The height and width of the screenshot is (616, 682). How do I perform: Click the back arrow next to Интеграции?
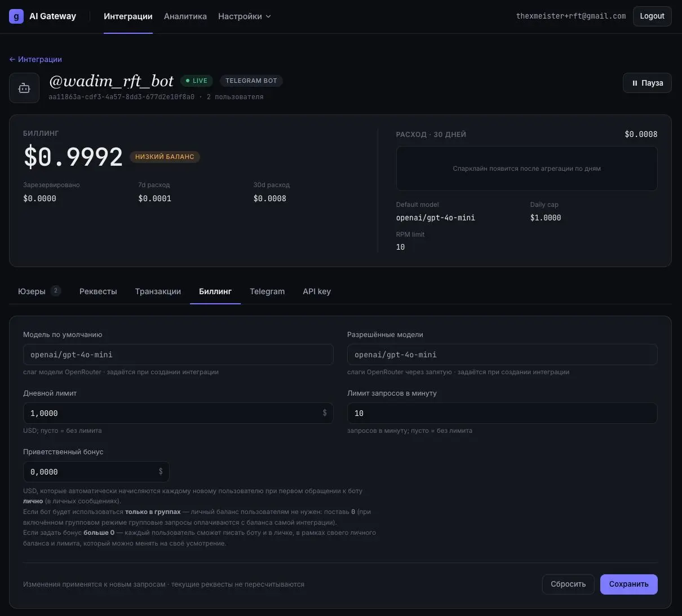point(12,59)
